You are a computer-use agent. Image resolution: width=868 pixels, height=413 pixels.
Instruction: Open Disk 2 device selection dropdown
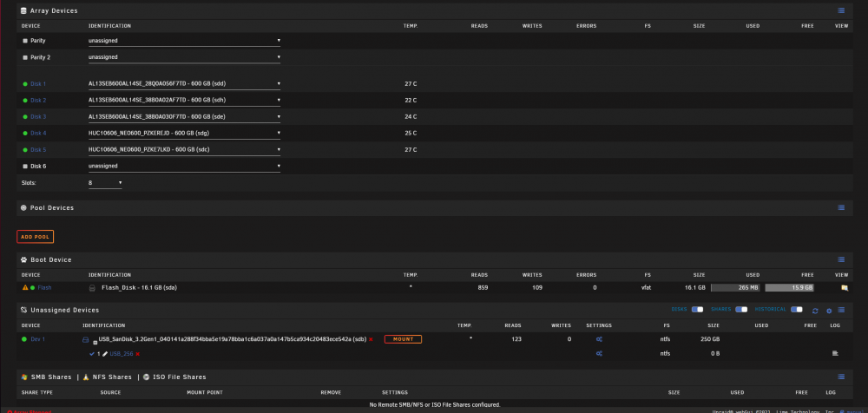[x=184, y=100]
